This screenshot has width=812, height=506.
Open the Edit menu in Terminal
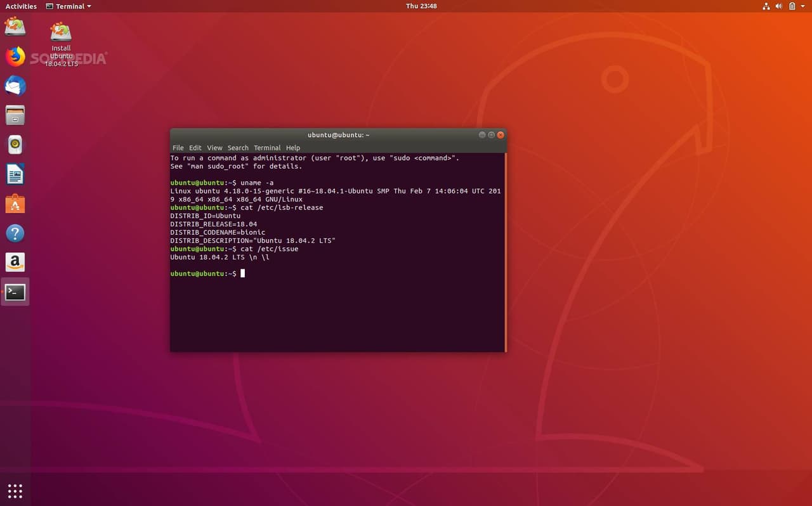(195, 148)
